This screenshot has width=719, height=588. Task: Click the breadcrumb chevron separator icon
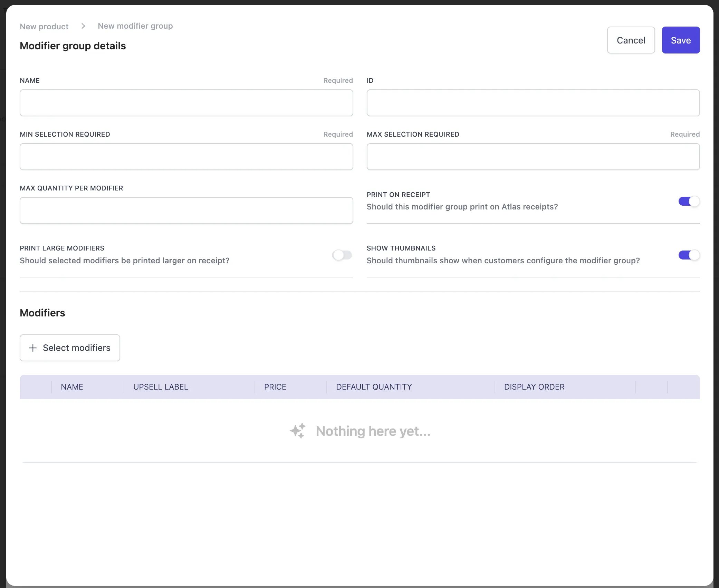point(83,26)
